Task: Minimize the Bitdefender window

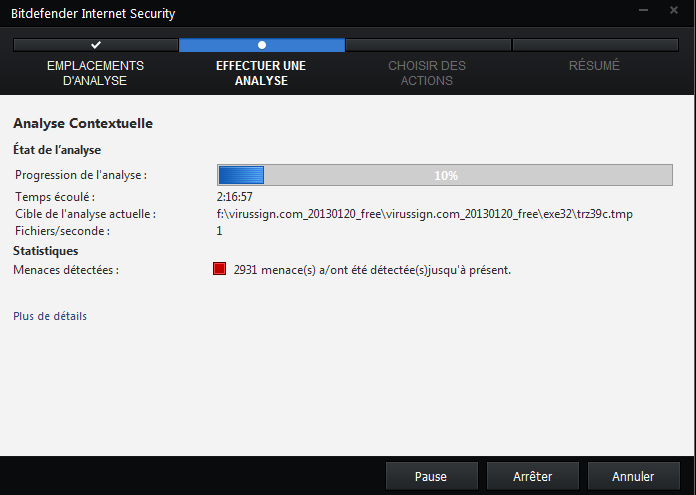Action: 643,10
